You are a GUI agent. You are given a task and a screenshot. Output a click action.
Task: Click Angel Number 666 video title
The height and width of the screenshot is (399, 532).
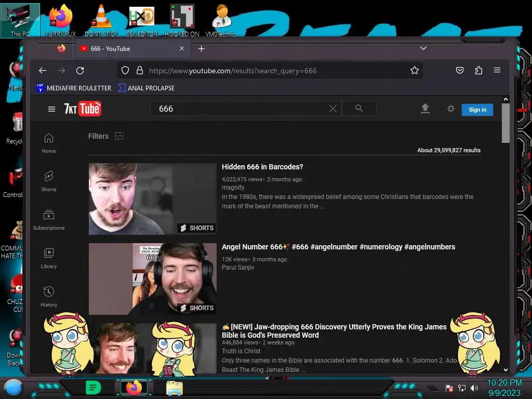[338, 247]
